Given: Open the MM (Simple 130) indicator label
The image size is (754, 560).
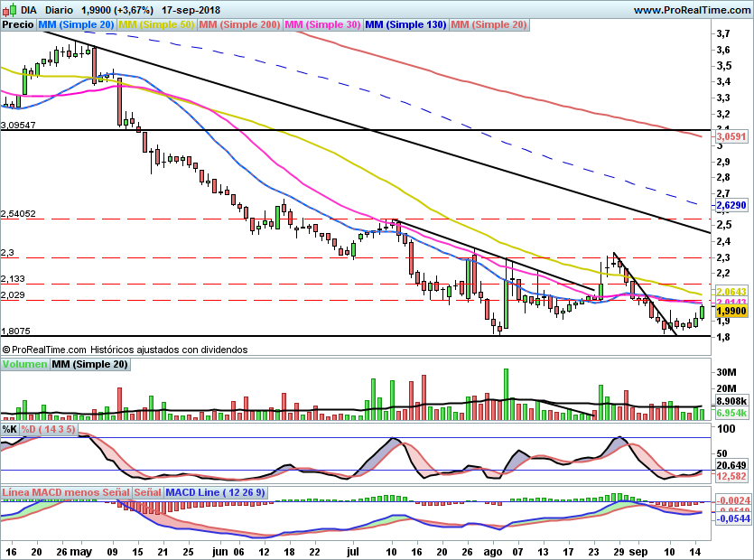Looking at the screenshot, I should (405, 25).
